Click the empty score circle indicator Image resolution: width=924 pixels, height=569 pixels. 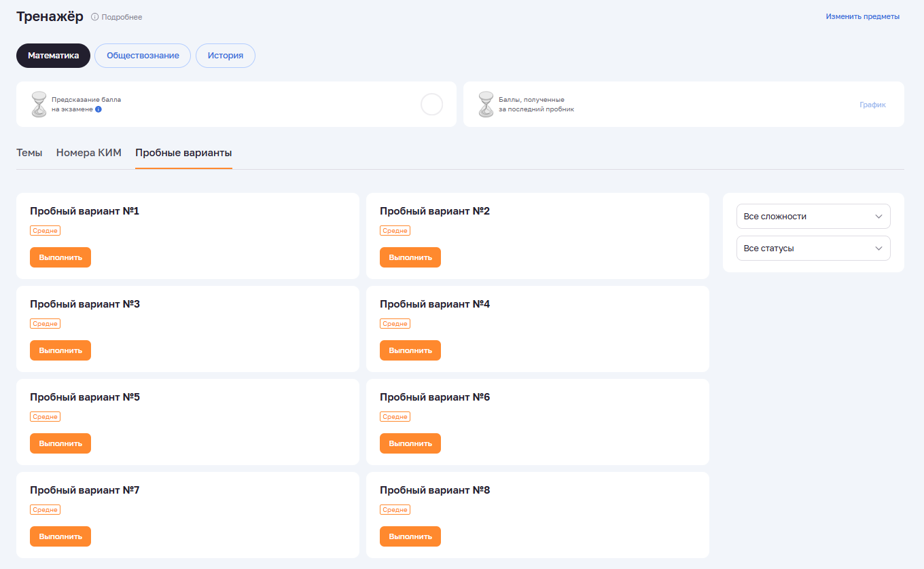431,105
